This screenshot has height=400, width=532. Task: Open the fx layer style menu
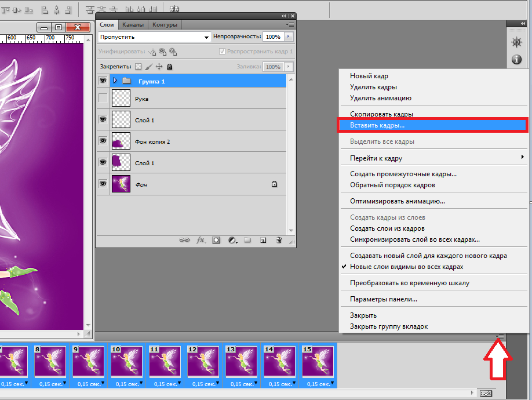[x=201, y=240]
